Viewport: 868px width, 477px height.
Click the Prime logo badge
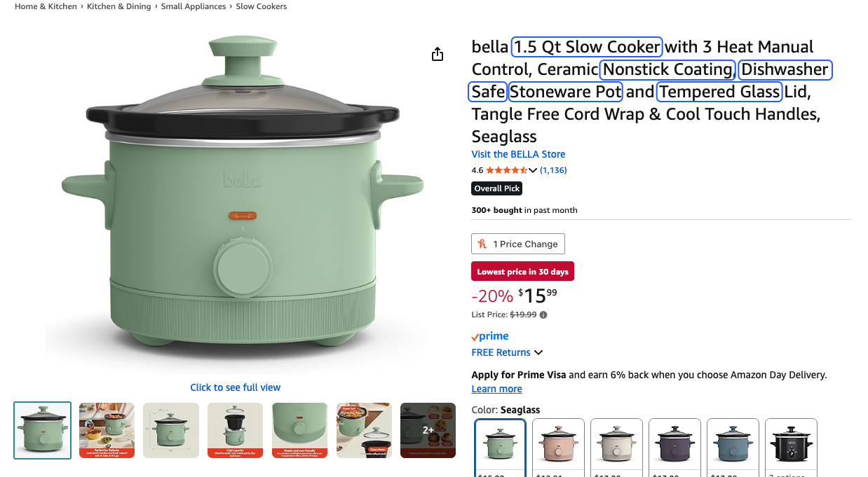pos(490,336)
